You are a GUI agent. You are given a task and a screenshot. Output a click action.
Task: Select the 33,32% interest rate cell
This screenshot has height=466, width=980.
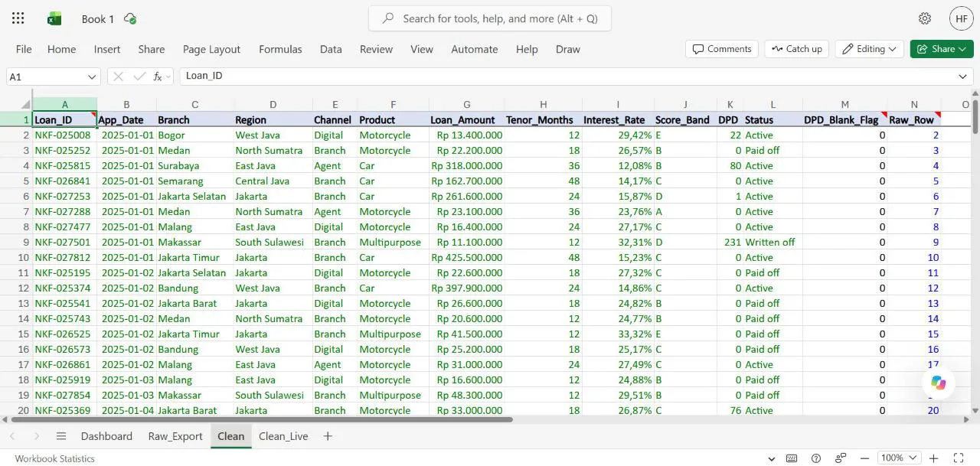pyautogui.click(x=618, y=334)
